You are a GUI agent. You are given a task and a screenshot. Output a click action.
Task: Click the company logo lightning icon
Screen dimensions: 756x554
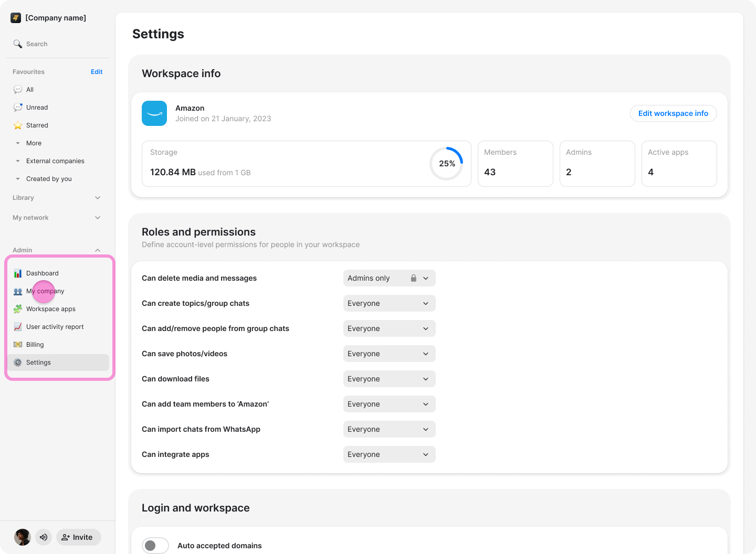(16, 18)
